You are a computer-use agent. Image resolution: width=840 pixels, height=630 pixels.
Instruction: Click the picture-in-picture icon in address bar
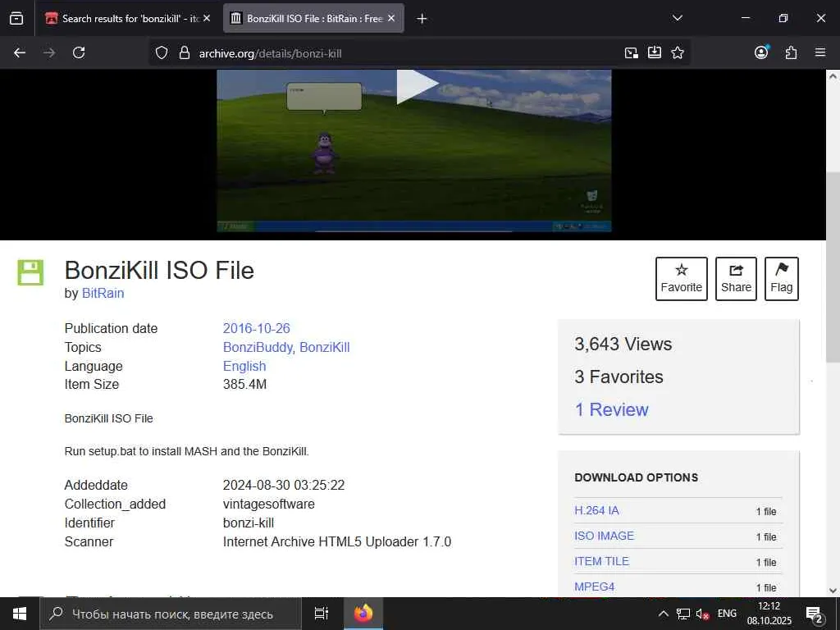point(632,52)
